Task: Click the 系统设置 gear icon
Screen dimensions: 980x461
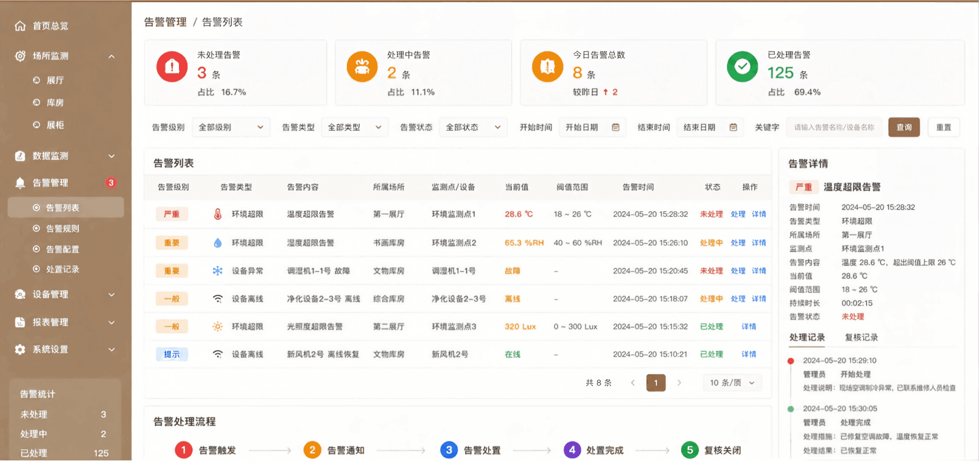Action: tap(20, 350)
